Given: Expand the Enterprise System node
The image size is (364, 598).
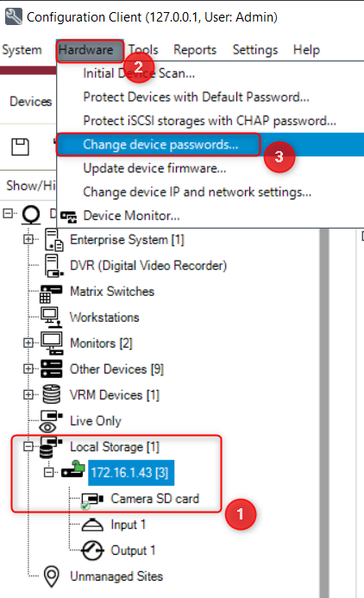Looking at the screenshot, I should [28, 239].
